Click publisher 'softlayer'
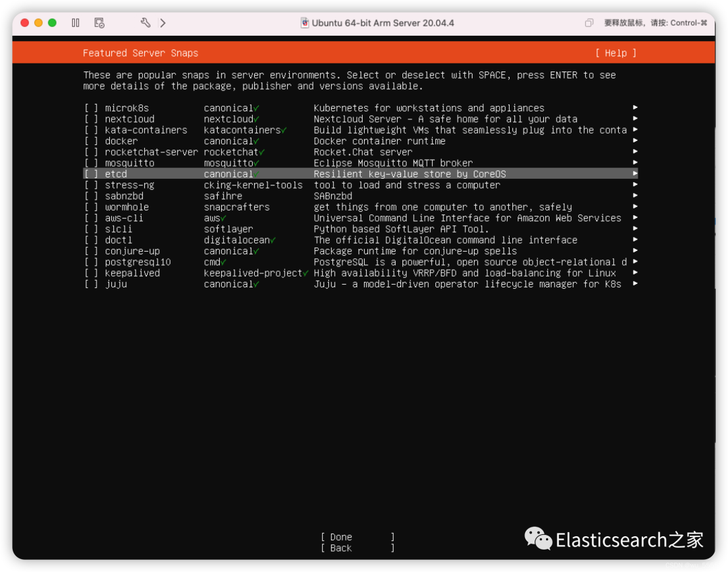Viewport: 728px width, 572px height. pyautogui.click(x=229, y=229)
